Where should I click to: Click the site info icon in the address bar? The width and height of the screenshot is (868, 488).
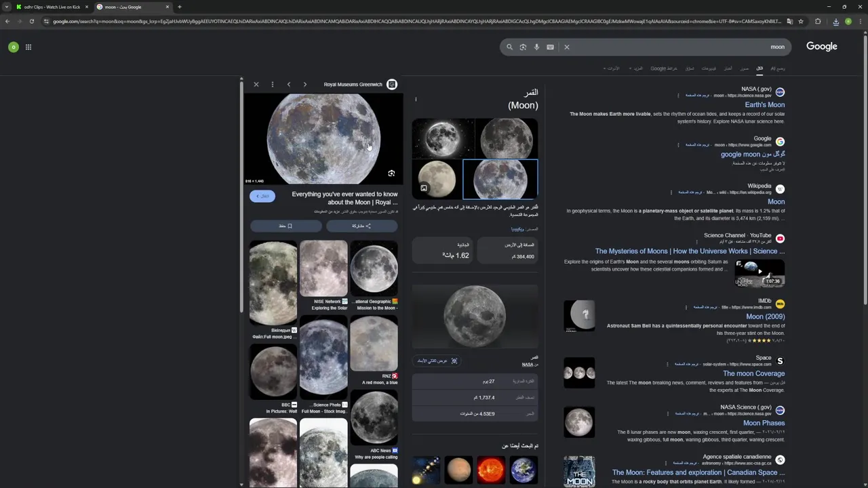tap(46, 21)
